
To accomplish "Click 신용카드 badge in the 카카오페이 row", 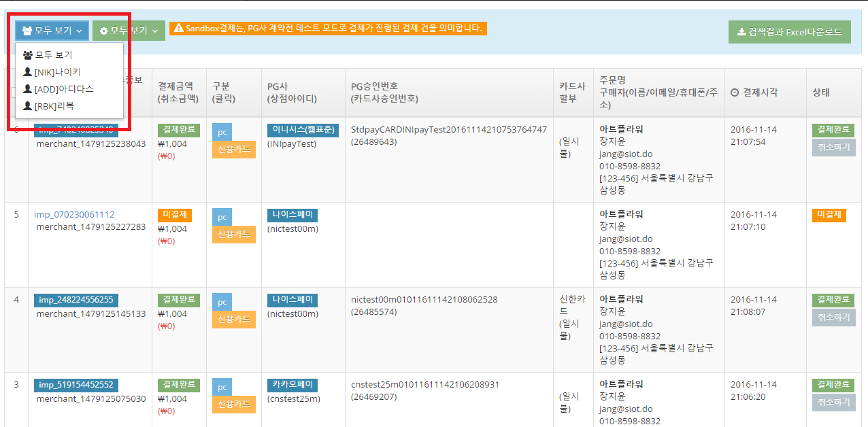I will coord(234,405).
